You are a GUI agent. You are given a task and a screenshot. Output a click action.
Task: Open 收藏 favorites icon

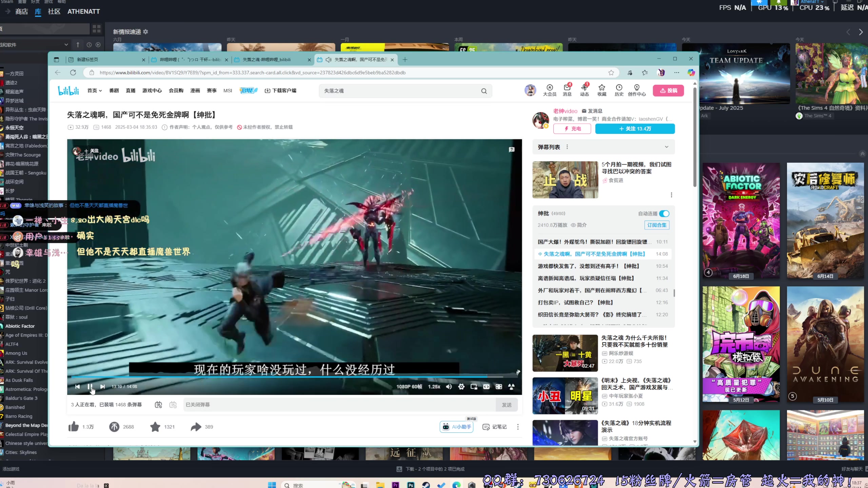pyautogui.click(x=602, y=90)
